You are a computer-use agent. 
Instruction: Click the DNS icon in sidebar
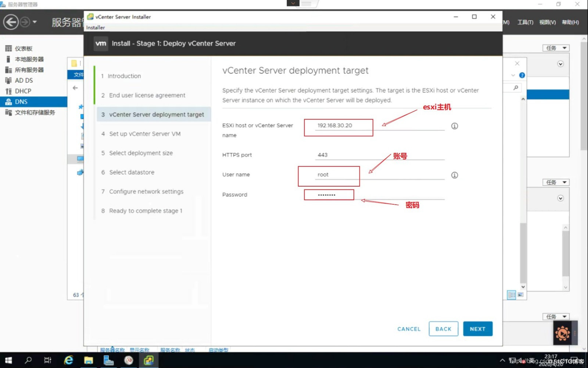8,102
